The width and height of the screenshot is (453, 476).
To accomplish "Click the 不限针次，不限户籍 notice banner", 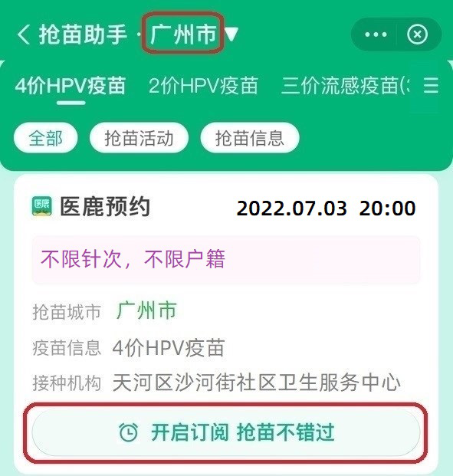I will tap(226, 260).
